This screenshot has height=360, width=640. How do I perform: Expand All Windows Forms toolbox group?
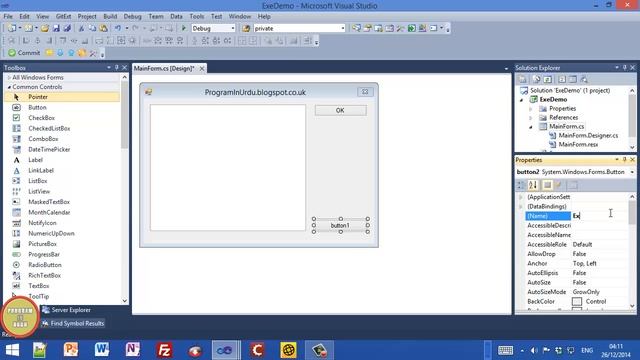coord(9,77)
